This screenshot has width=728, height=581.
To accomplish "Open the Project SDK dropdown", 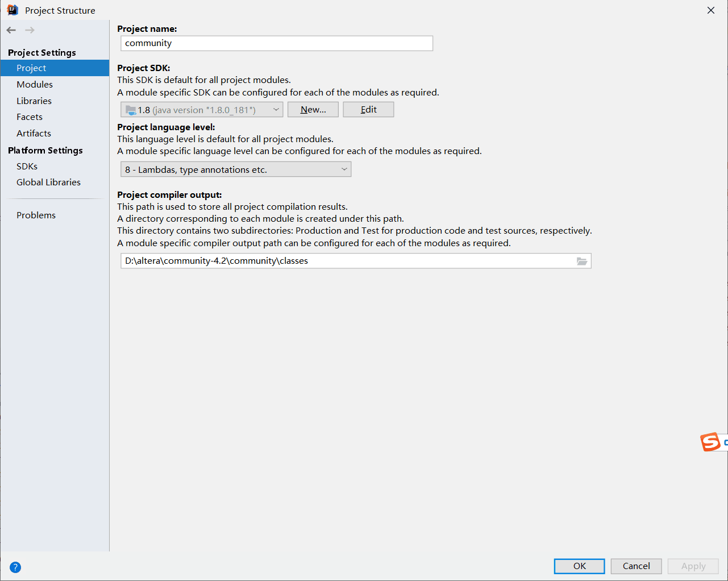I will point(202,110).
